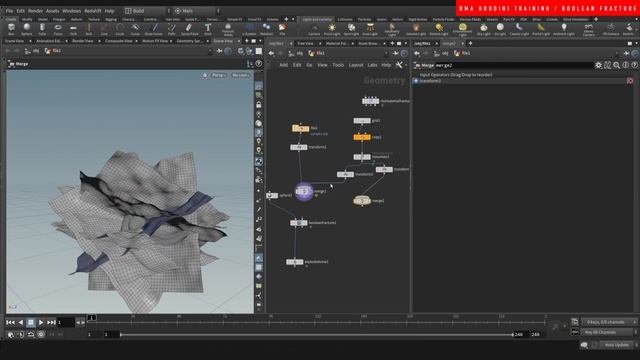Screen dimensions: 640x360
Task: Jump to first frame
Action: point(11,322)
